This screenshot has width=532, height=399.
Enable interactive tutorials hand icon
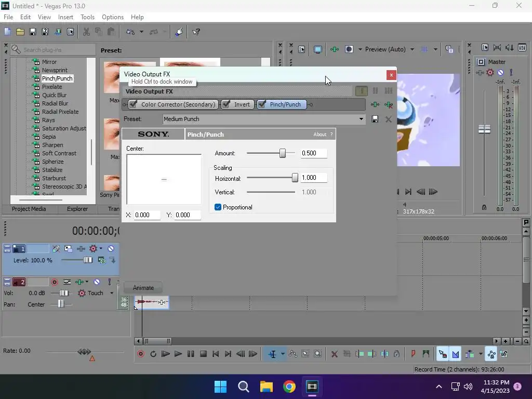coord(179,32)
